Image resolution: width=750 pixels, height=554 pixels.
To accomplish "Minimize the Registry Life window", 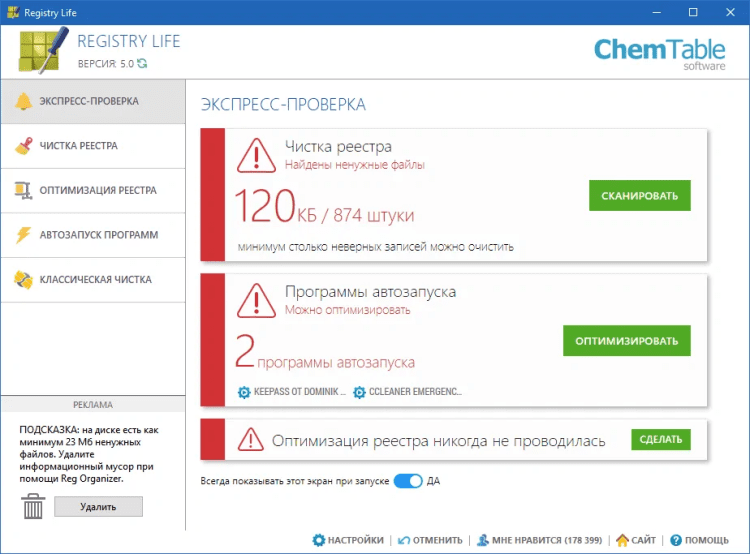I will point(656,12).
